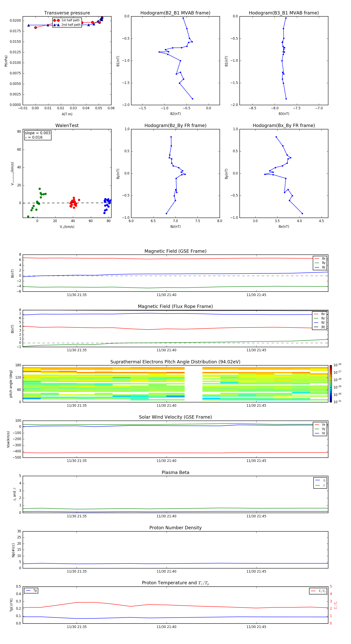Image resolution: width=351 pixels, height=644 pixels.
Task: Click the "WalenTest" plot title
Action: tap(67, 125)
